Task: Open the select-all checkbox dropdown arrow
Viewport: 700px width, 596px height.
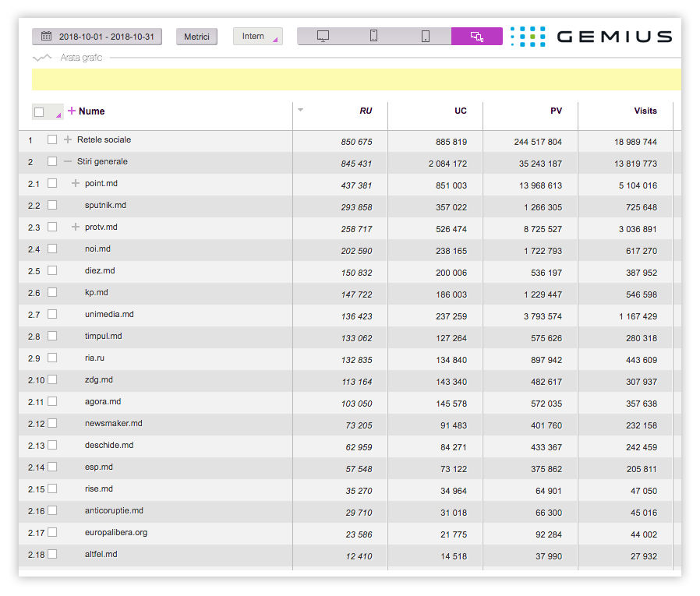Action: click(58, 115)
